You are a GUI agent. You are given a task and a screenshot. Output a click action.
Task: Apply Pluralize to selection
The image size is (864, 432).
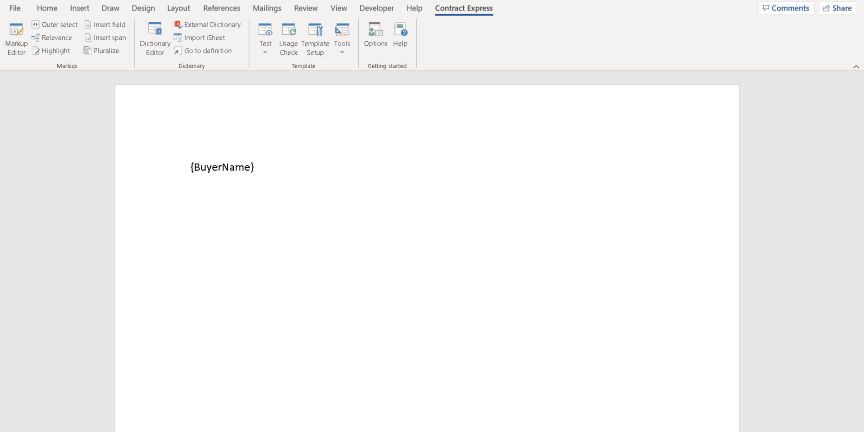[x=101, y=50]
